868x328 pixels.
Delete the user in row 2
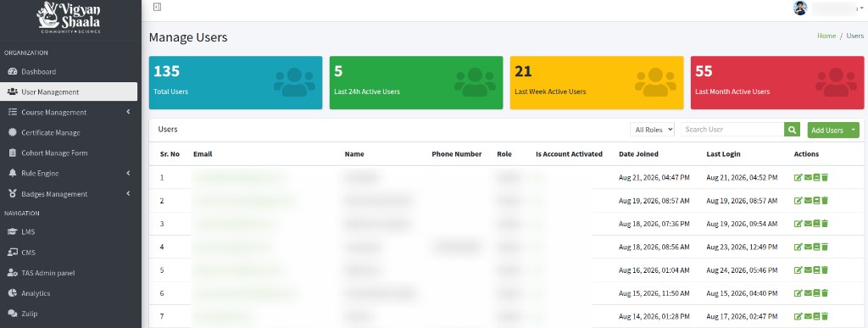825,201
